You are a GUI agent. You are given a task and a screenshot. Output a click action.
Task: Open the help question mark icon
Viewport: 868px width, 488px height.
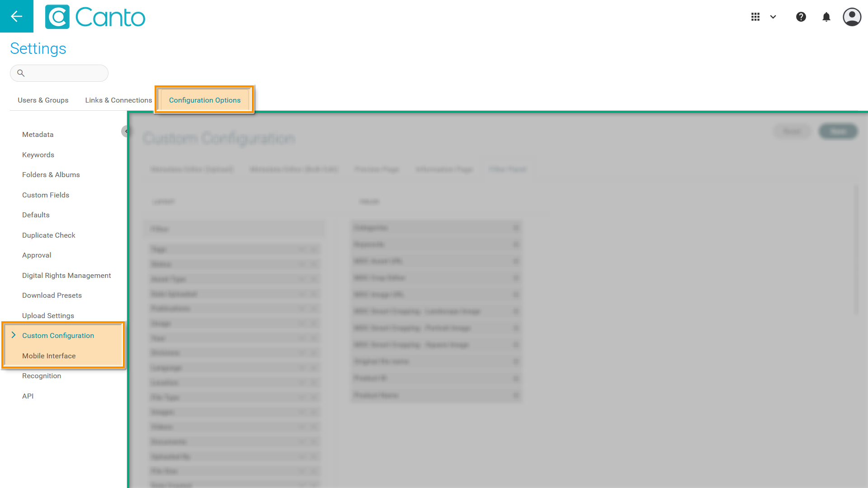click(x=801, y=17)
